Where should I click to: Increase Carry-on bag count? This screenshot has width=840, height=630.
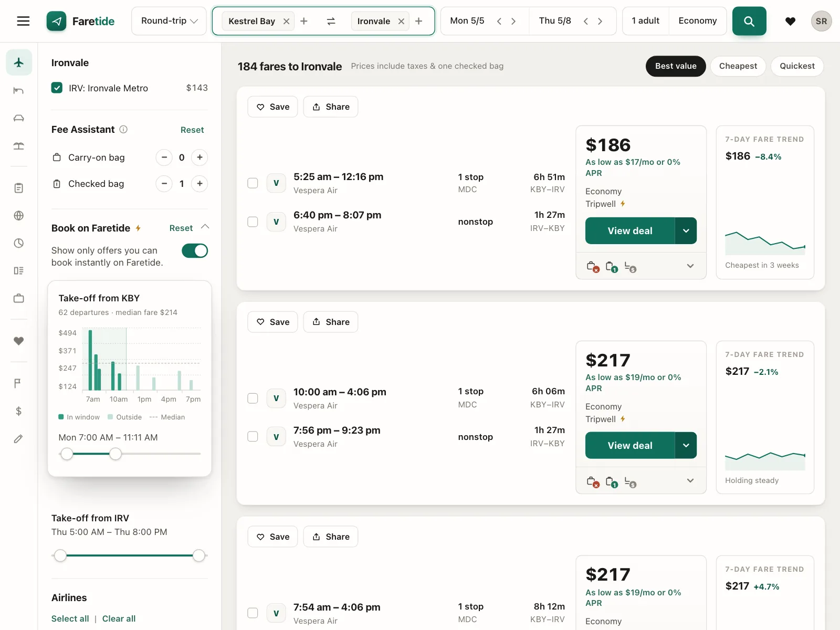[x=199, y=157]
